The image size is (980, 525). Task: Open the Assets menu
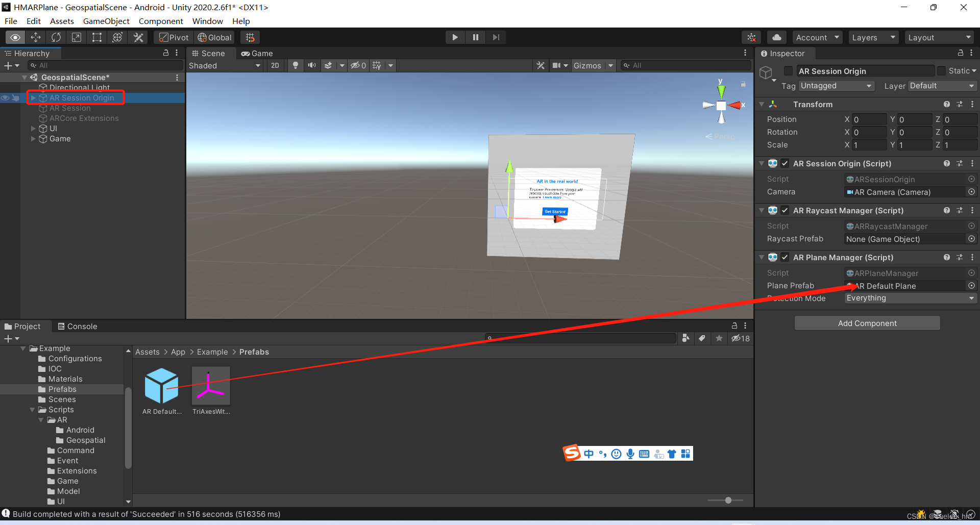(x=62, y=21)
